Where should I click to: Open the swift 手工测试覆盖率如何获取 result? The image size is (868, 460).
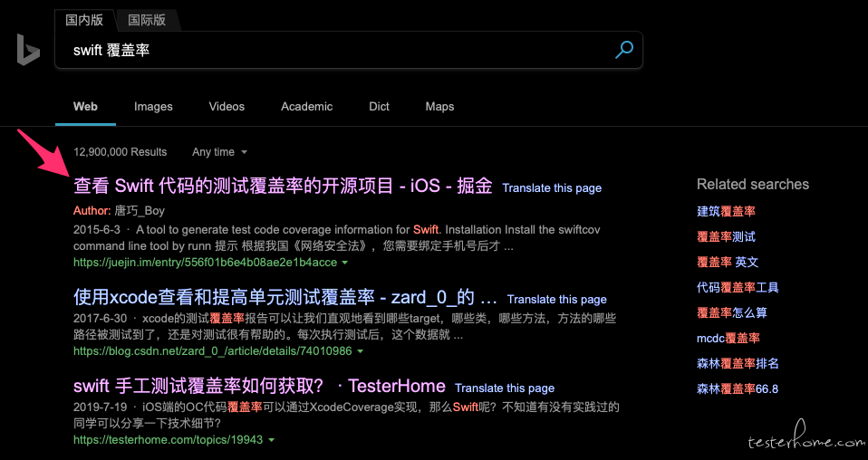tap(259, 386)
